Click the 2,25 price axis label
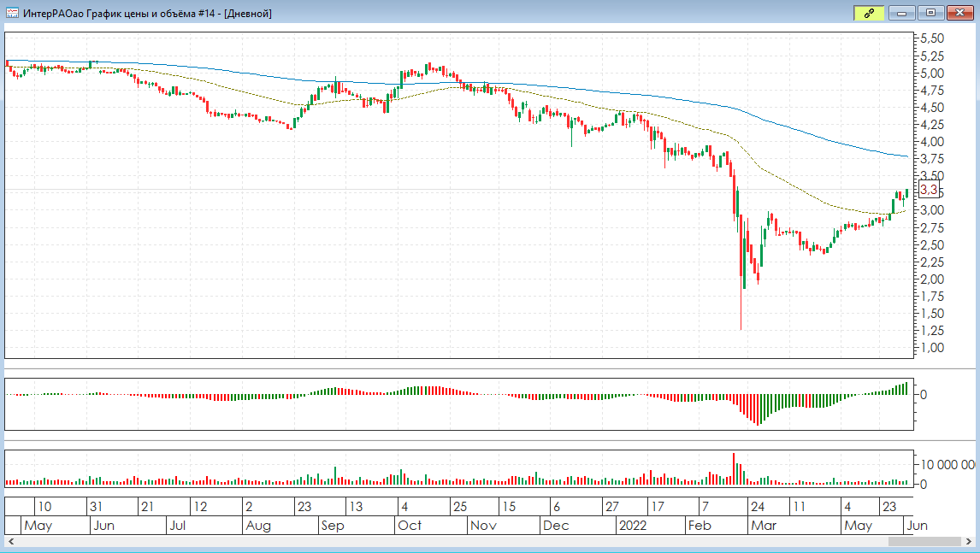 click(932, 262)
